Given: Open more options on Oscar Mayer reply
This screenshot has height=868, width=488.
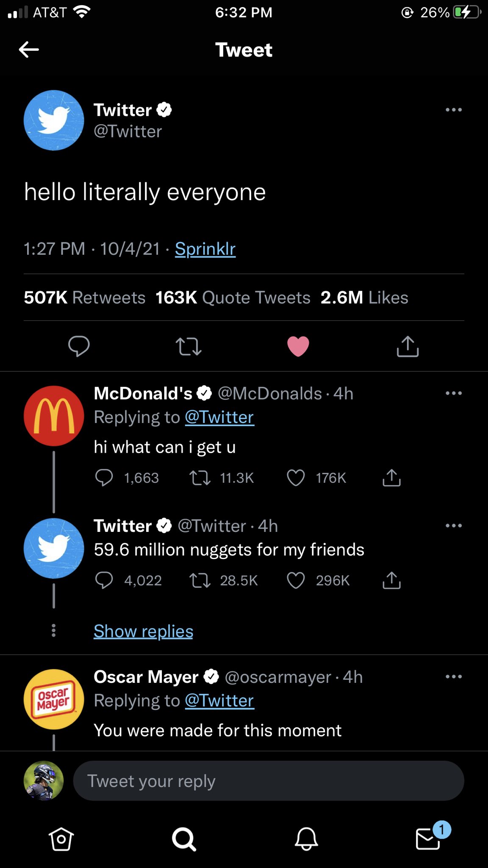Looking at the screenshot, I should (x=453, y=676).
